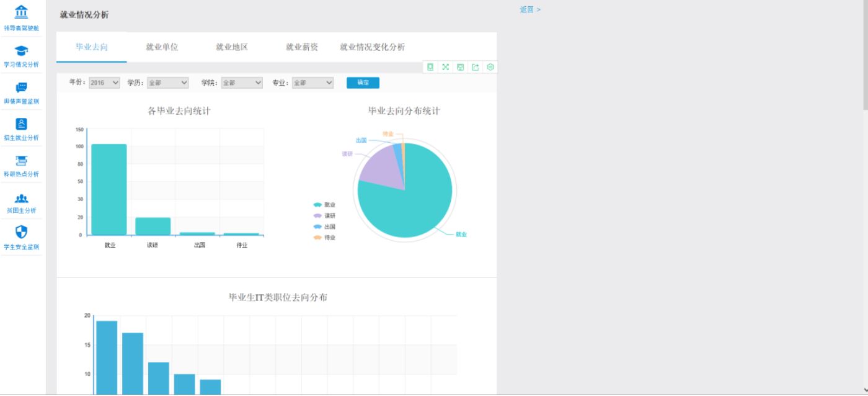Click the export share toolbar icon
Screen dimensions: 868x396
tap(476, 67)
